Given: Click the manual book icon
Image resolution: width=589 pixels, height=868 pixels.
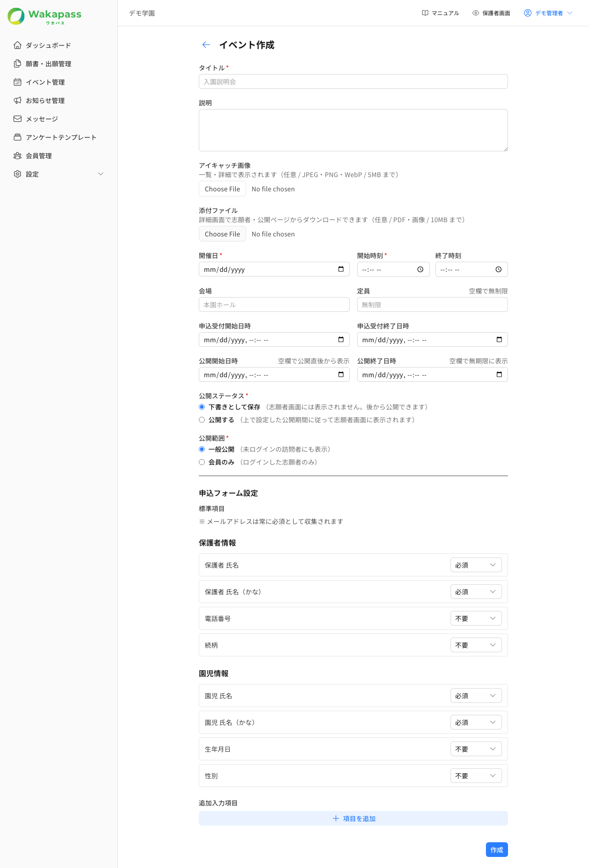Looking at the screenshot, I should pyautogui.click(x=425, y=13).
